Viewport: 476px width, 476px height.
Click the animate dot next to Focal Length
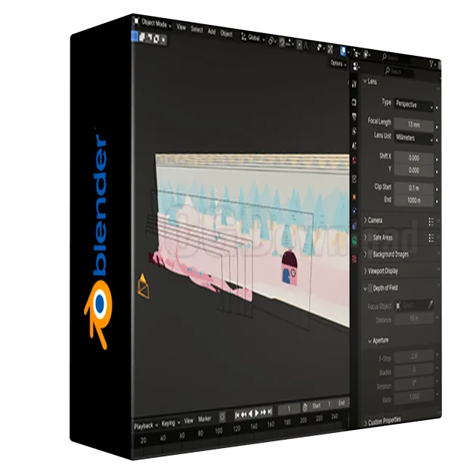[x=437, y=127]
